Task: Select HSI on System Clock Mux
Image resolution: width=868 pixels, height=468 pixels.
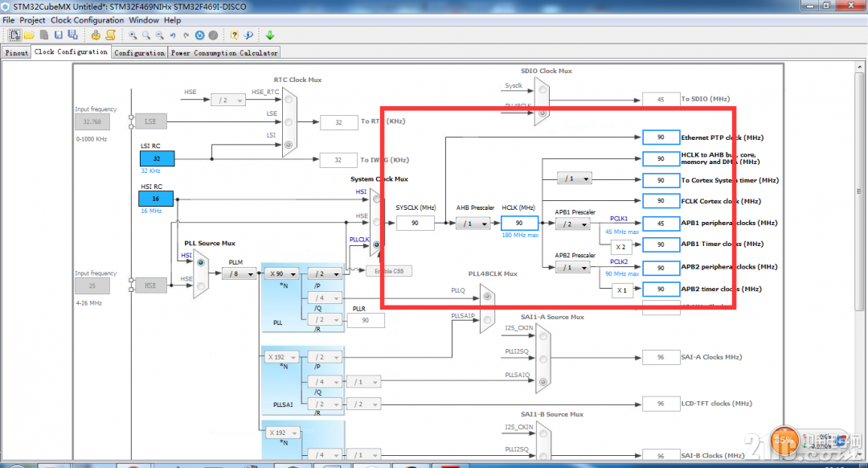Action: pyautogui.click(x=376, y=199)
